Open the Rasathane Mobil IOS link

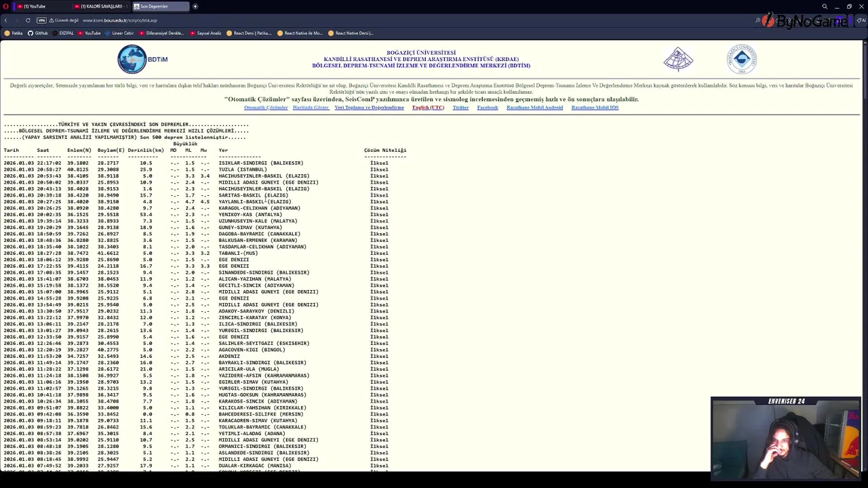coord(595,108)
